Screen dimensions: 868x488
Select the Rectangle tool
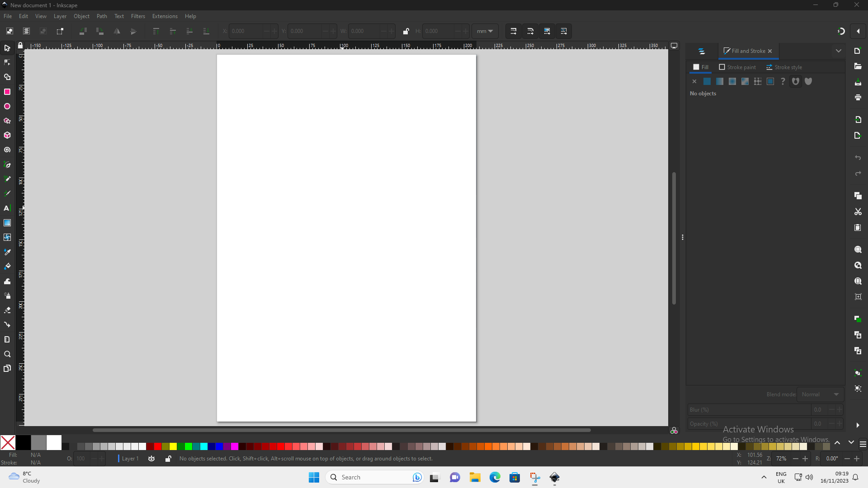7,92
